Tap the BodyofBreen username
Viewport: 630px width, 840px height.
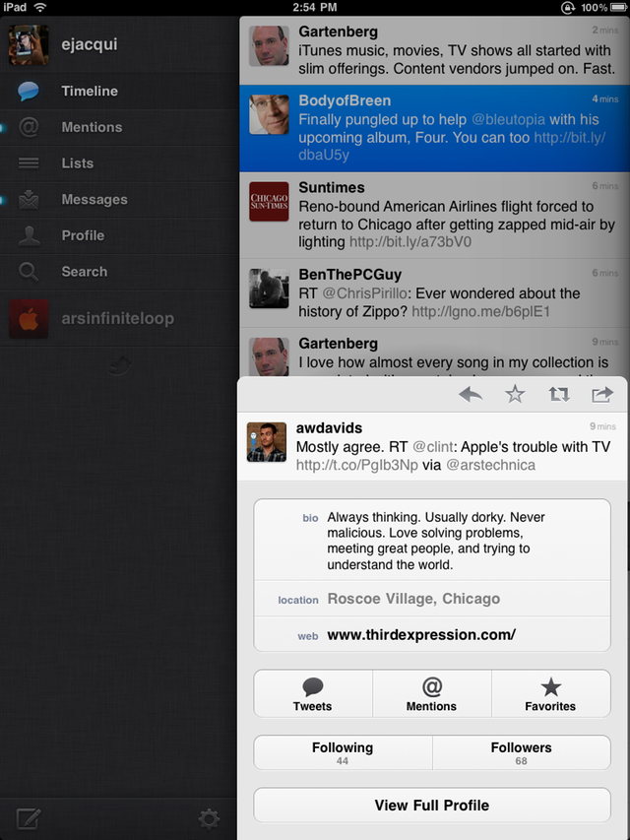point(345,100)
